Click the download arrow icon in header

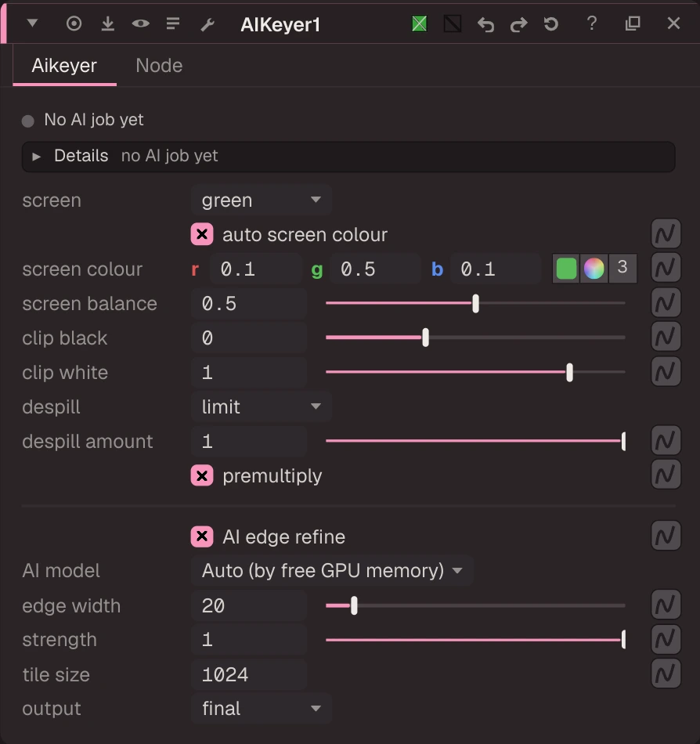pyautogui.click(x=108, y=23)
